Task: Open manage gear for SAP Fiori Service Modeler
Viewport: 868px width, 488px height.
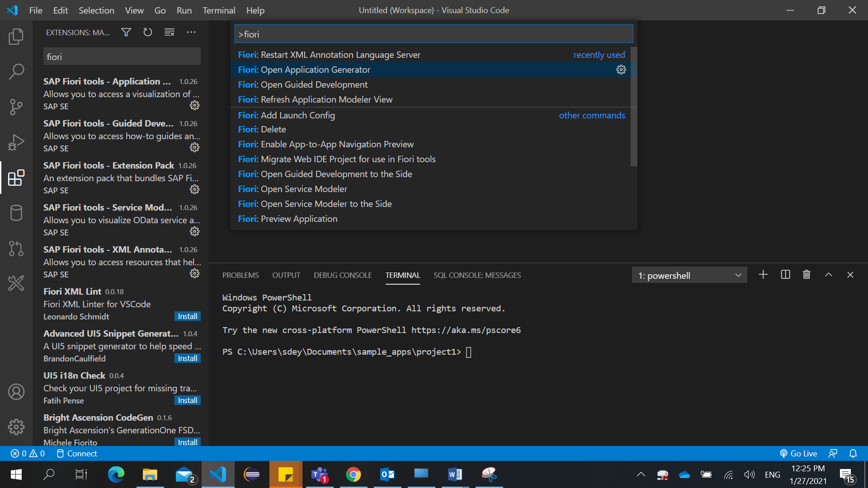Action: [x=194, y=231]
